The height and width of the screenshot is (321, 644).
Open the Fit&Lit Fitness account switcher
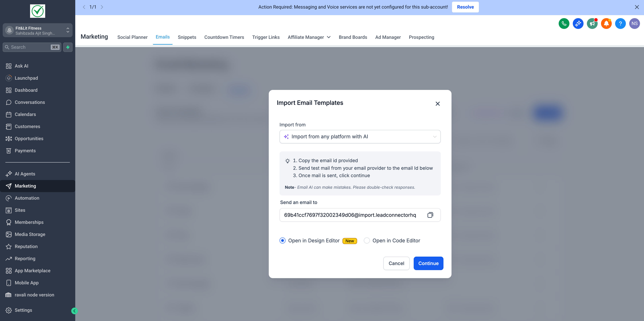coord(37,30)
